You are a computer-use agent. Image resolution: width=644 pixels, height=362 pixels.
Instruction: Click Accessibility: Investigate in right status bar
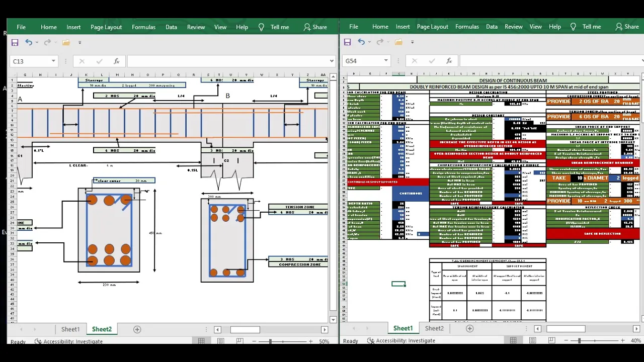point(401,340)
